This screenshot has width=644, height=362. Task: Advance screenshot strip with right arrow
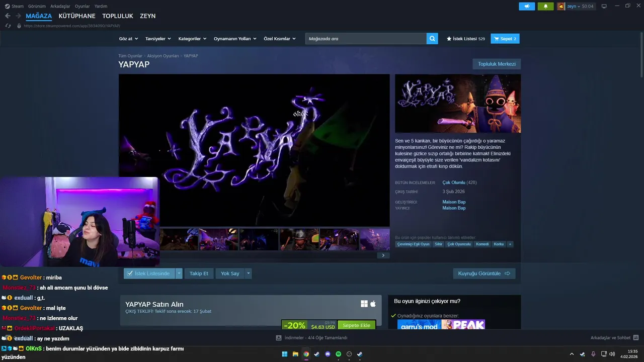click(x=383, y=255)
